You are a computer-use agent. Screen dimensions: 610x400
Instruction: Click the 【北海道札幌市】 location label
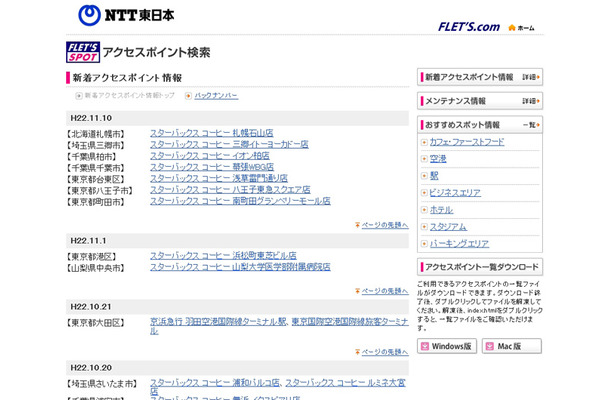(95, 134)
